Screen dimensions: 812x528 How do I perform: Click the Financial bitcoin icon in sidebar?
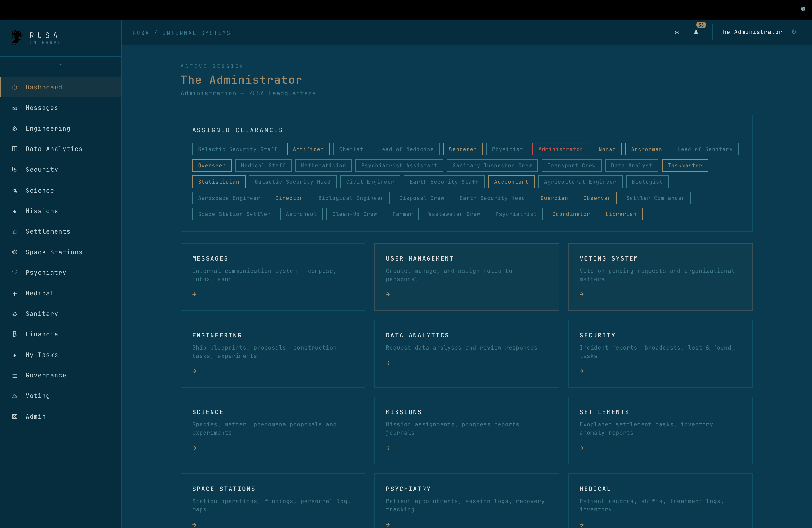(x=15, y=334)
